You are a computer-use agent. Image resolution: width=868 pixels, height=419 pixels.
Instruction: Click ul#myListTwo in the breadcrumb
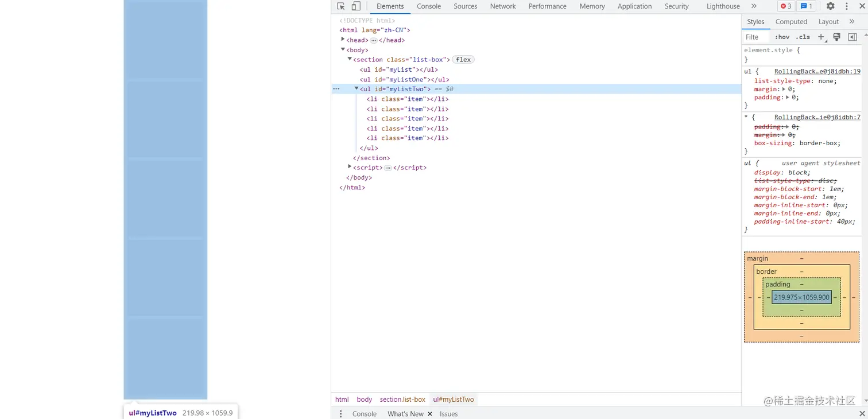(x=454, y=399)
